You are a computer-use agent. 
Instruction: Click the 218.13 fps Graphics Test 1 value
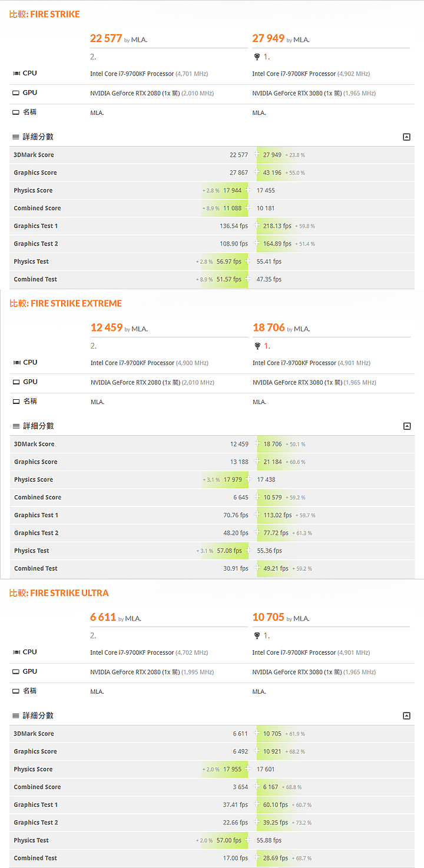tap(277, 226)
